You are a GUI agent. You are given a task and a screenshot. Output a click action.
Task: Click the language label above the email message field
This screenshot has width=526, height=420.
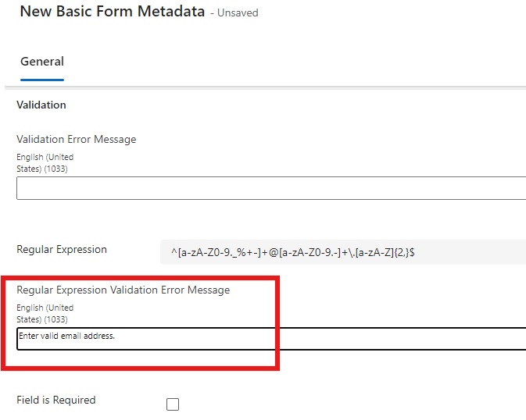click(x=45, y=313)
